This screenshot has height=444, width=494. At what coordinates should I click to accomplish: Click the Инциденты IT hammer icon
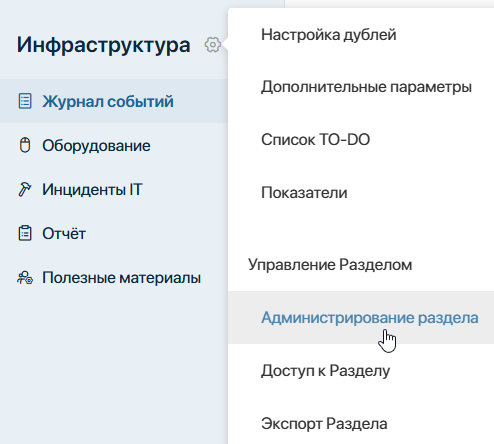point(25,189)
